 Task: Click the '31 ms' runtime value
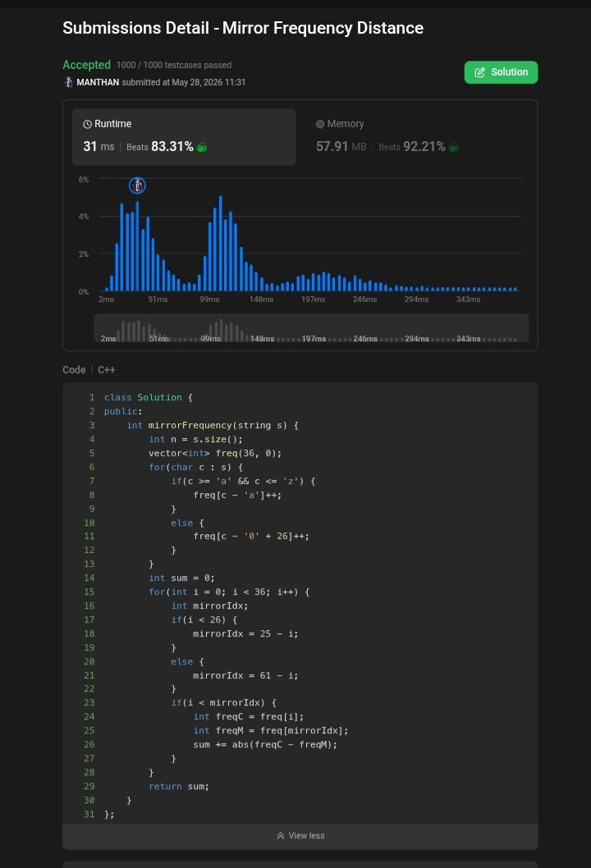click(x=98, y=147)
